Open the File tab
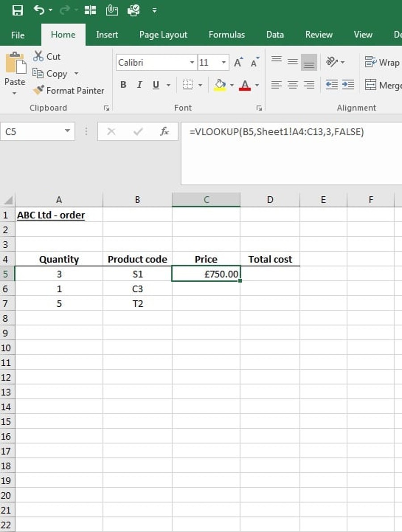Viewport: 402px width, 532px height. pos(17,35)
